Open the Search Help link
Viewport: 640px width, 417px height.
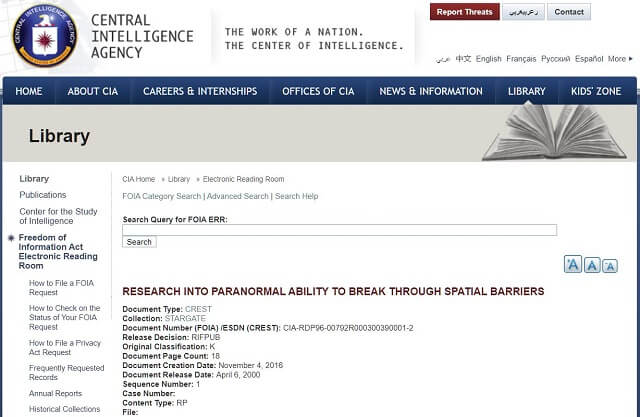pyautogui.click(x=296, y=196)
